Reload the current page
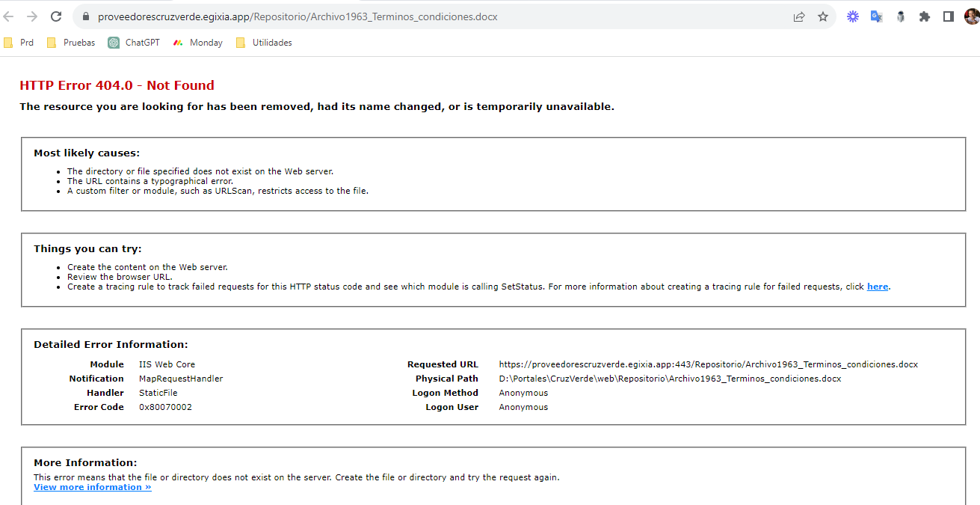980x505 pixels. tap(56, 16)
